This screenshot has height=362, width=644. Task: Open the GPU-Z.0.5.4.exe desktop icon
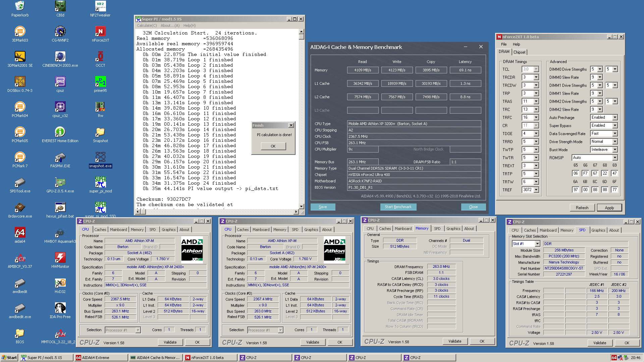(x=60, y=182)
